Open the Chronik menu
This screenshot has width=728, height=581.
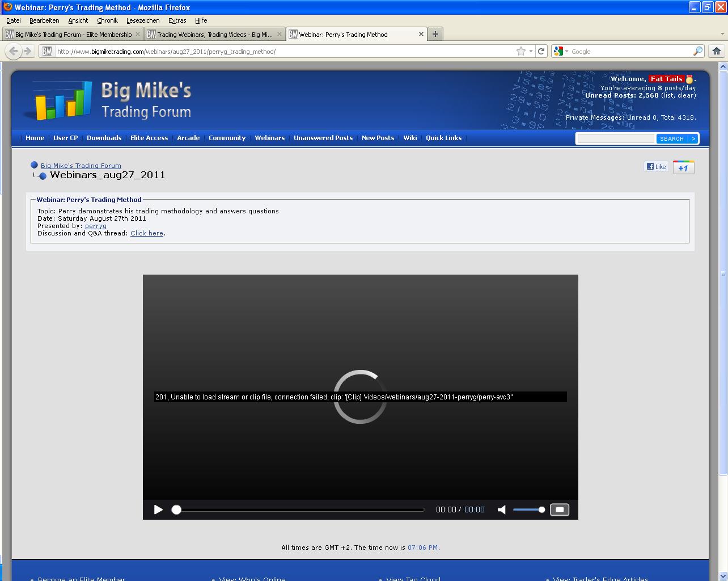click(107, 20)
